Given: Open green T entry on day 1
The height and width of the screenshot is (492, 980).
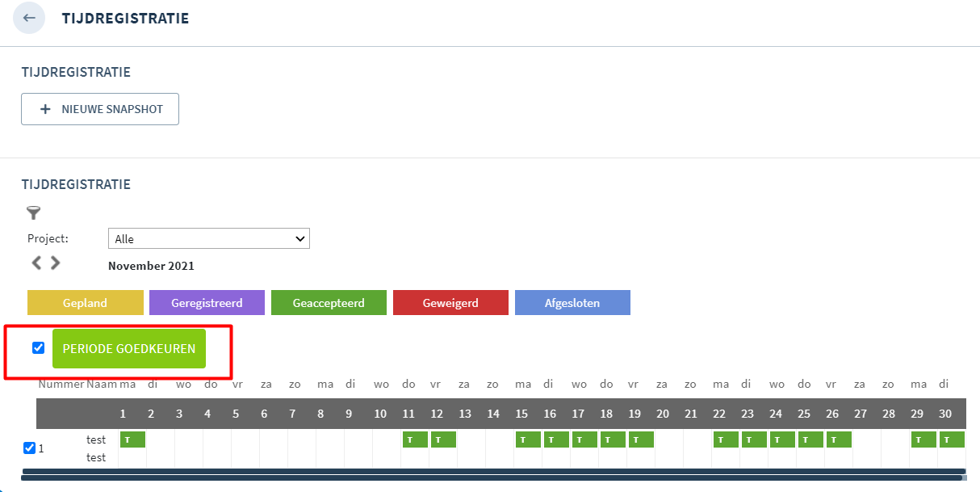Looking at the screenshot, I should (132, 439).
